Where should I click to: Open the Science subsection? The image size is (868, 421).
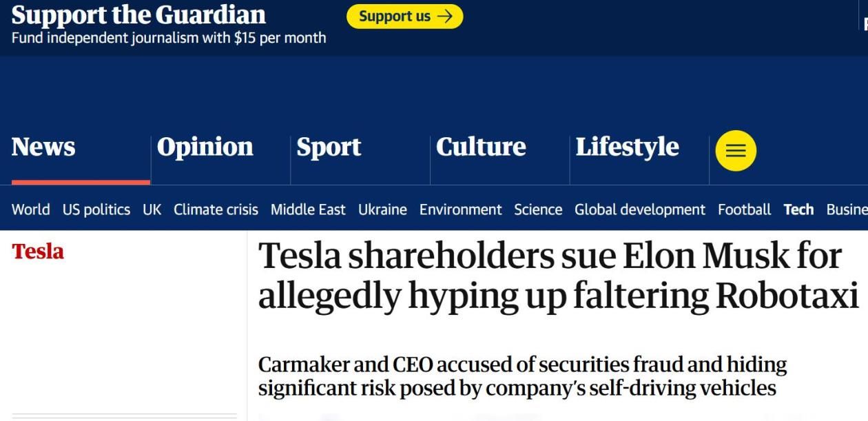(538, 209)
